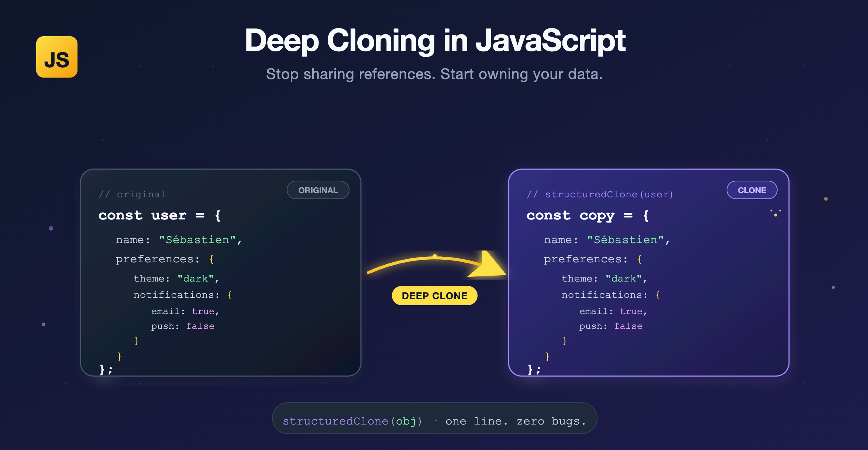This screenshot has height=450, width=868.
Task: Click the yellow DEEP CLONE pill
Action: click(x=434, y=296)
